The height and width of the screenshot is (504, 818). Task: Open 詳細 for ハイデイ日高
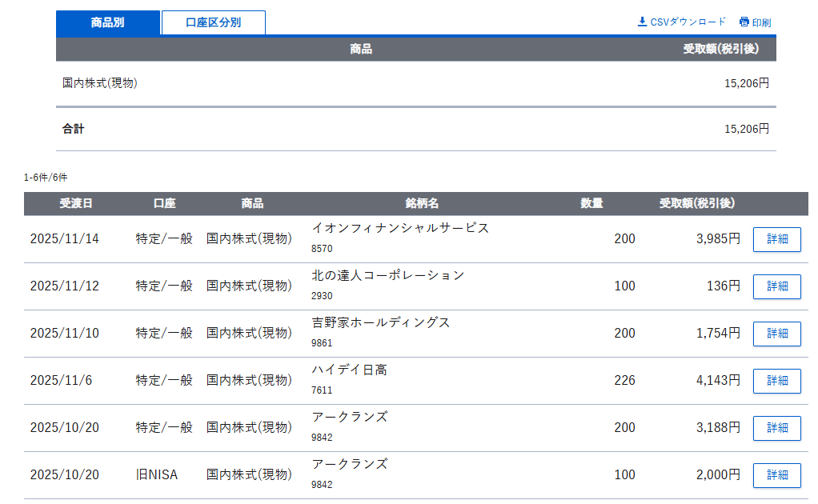[776, 381]
